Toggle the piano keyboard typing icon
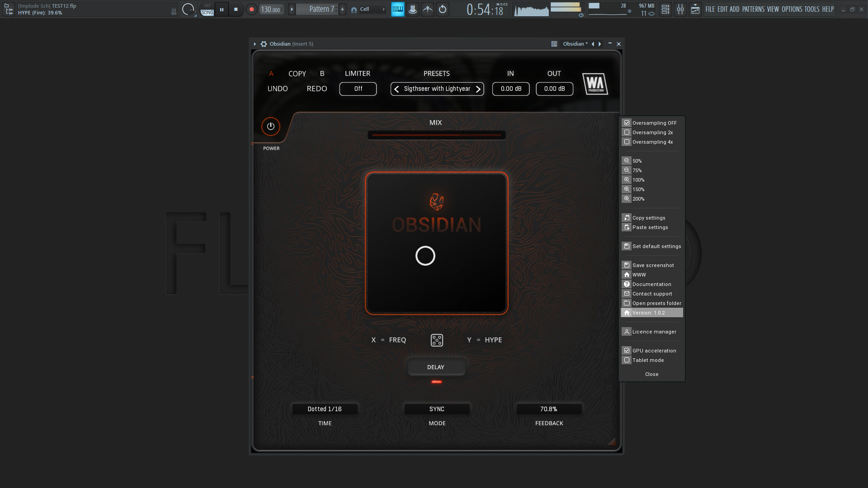This screenshot has height=488, width=868. click(x=398, y=9)
